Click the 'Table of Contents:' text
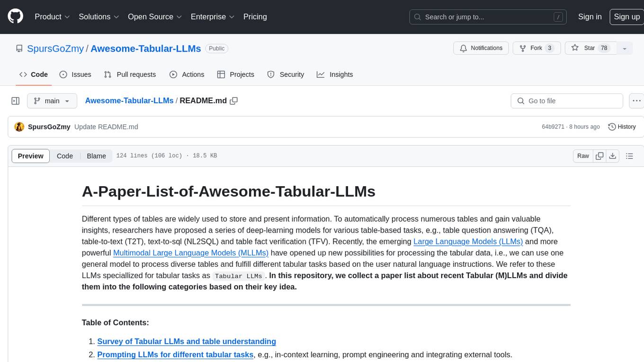This screenshot has height=362, width=644. click(116, 323)
